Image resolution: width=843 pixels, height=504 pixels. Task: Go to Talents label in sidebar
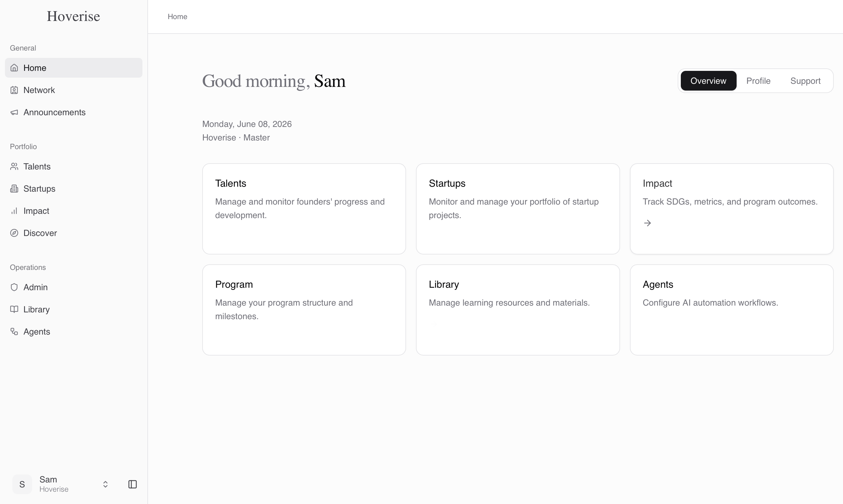(37, 166)
